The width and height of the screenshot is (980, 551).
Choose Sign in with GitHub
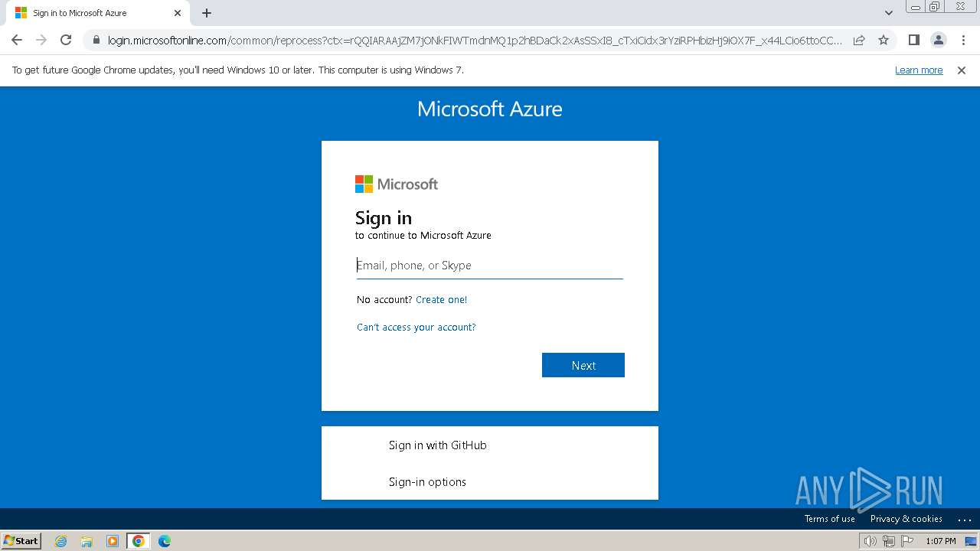(490, 445)
